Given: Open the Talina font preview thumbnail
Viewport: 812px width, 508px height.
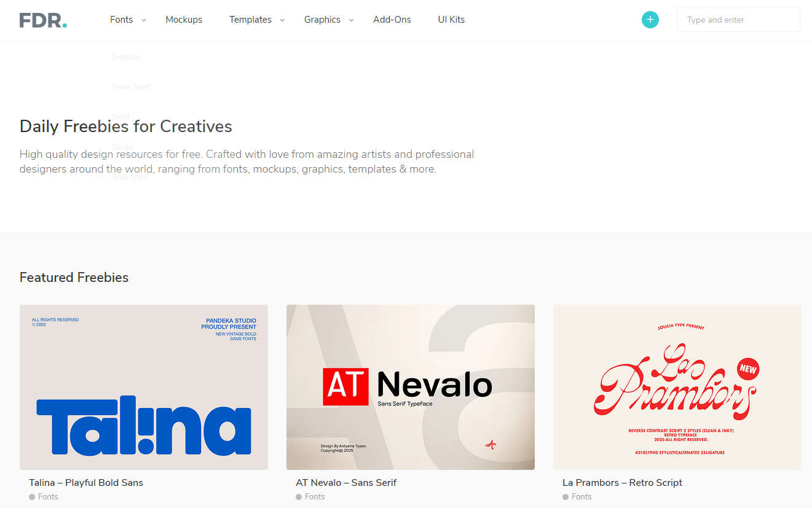Looking at the screenshot, I should 144,387.
